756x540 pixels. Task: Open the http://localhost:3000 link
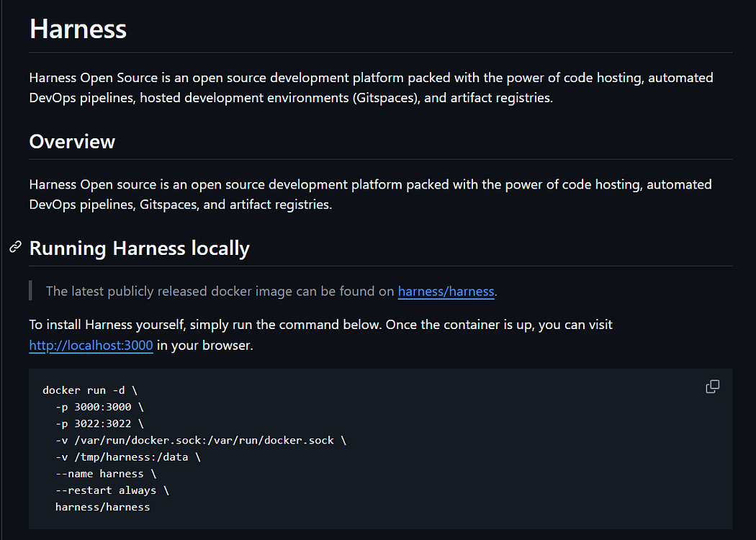91,346
